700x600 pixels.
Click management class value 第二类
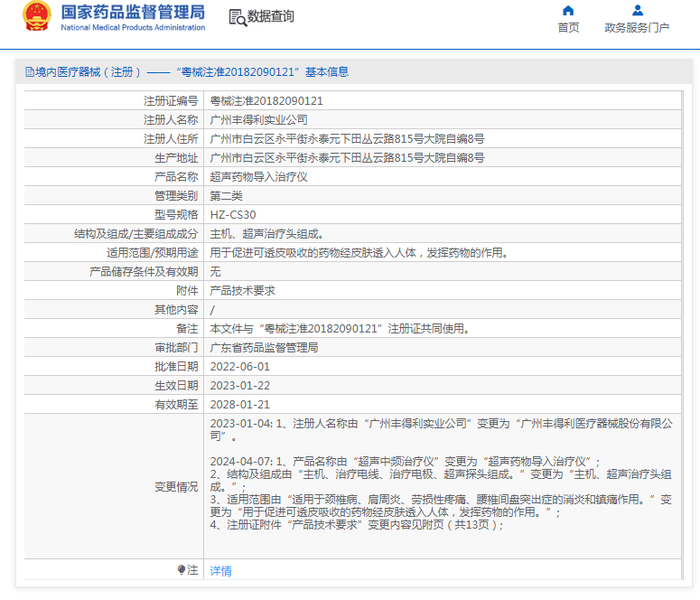pos(227,196)
